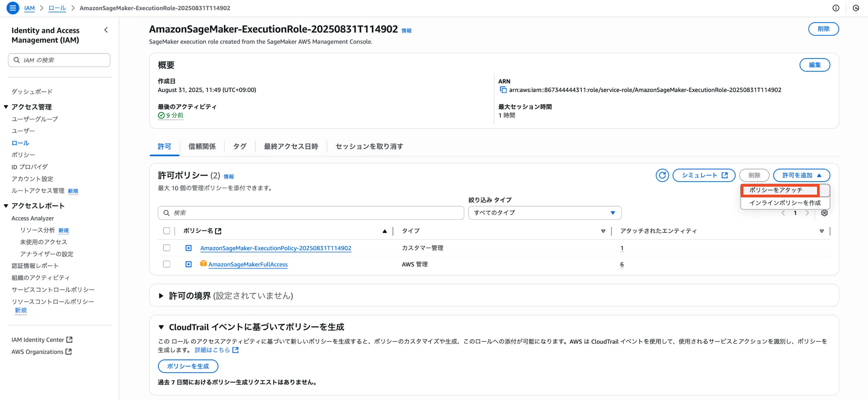
Task: Go to next page of policies
Action: click(807, 213)
